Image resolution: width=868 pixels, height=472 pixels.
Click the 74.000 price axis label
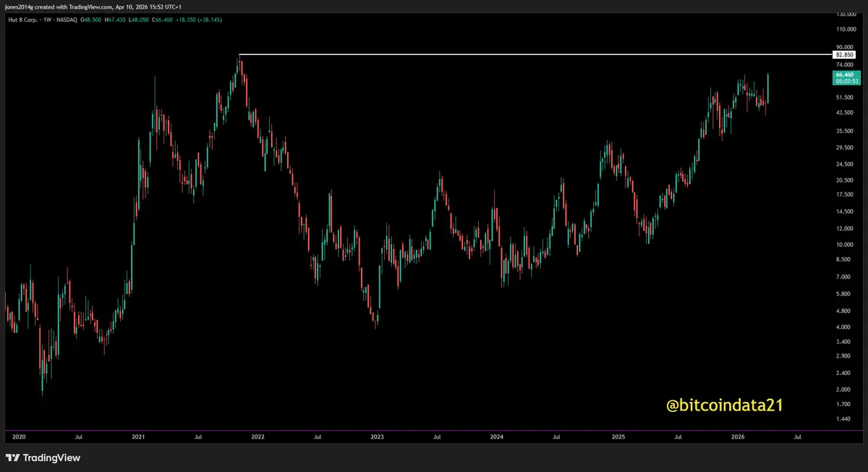(846, 64)
